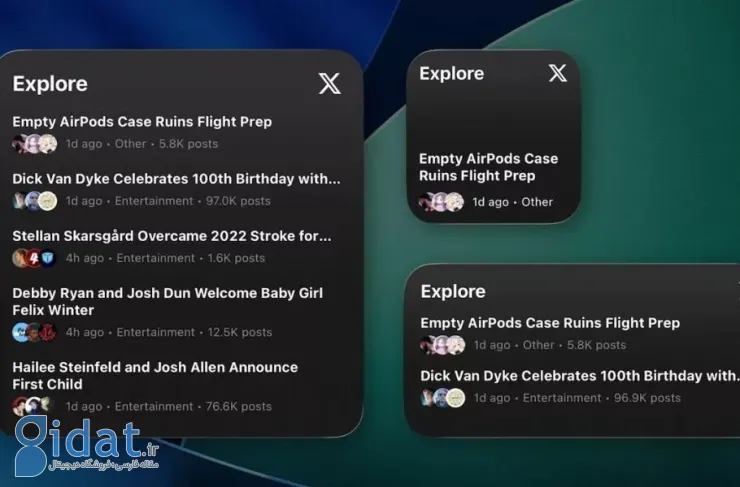Open Debby Ryan and Josh Dun baby story

pos(167,302)
